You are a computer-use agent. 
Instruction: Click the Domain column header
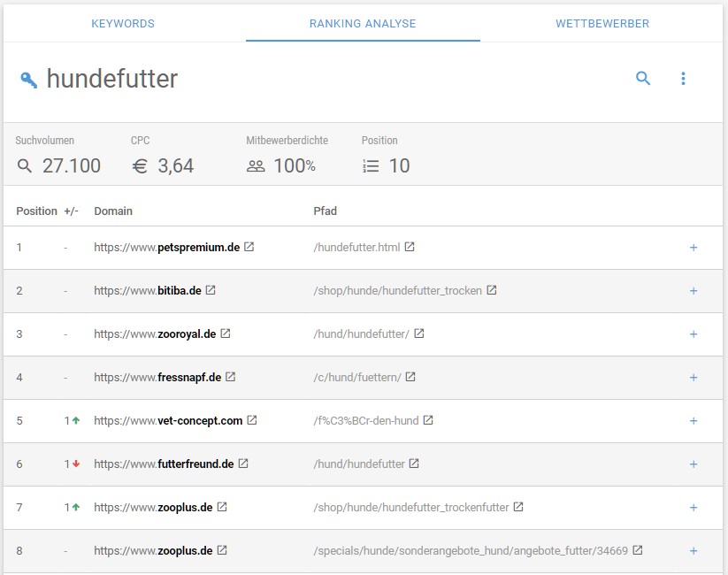(113, 211)
